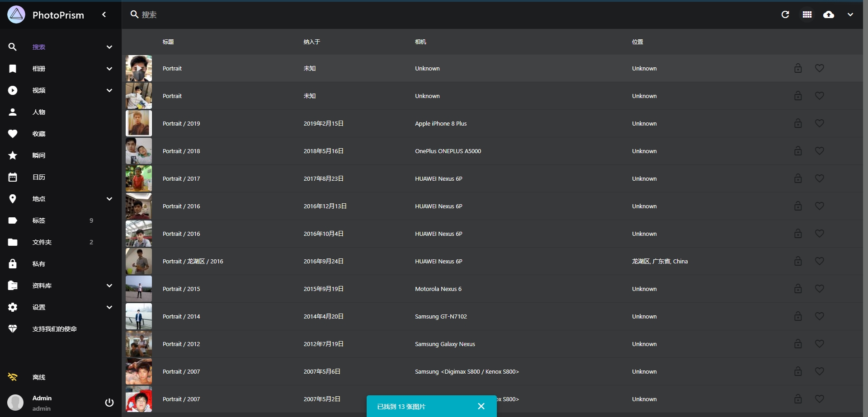Dismiss the 已找到 13 张图片 notification
Viewport: 868px width, 417px height.
pyautogui.click(x=481, y=406)
